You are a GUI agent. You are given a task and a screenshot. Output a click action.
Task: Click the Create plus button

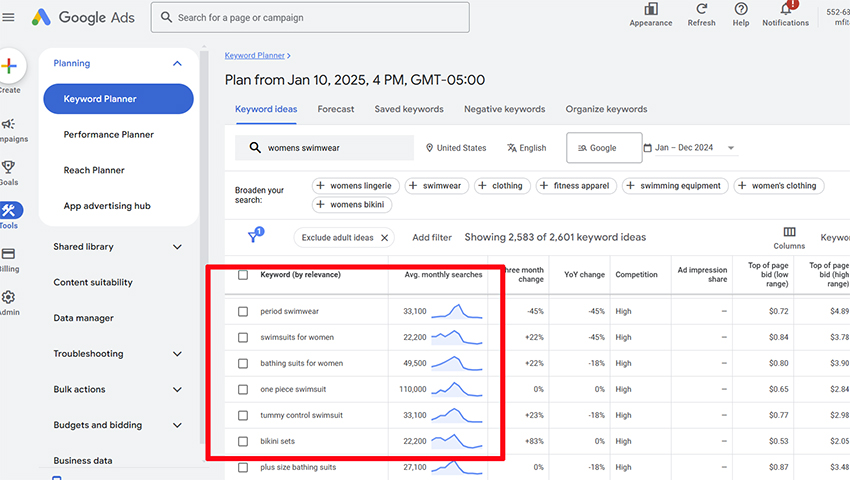click(x=9, y=66)
